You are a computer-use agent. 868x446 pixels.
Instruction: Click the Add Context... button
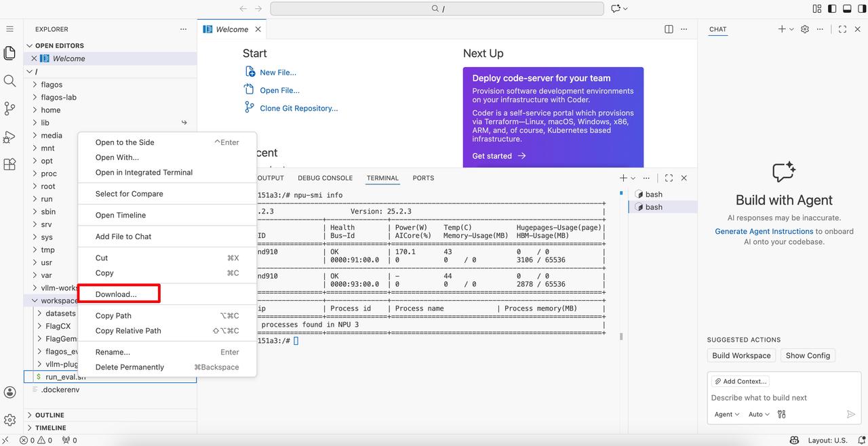(740, 381)
